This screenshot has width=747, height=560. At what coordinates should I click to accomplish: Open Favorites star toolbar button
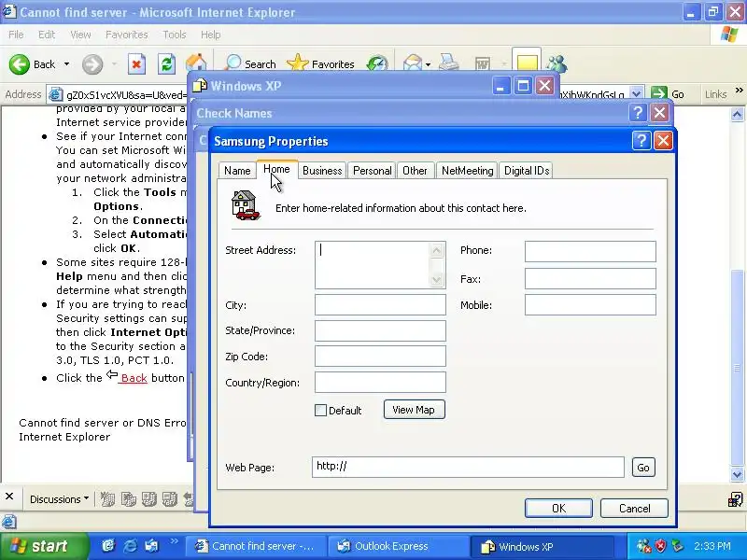tap(320, 63)
